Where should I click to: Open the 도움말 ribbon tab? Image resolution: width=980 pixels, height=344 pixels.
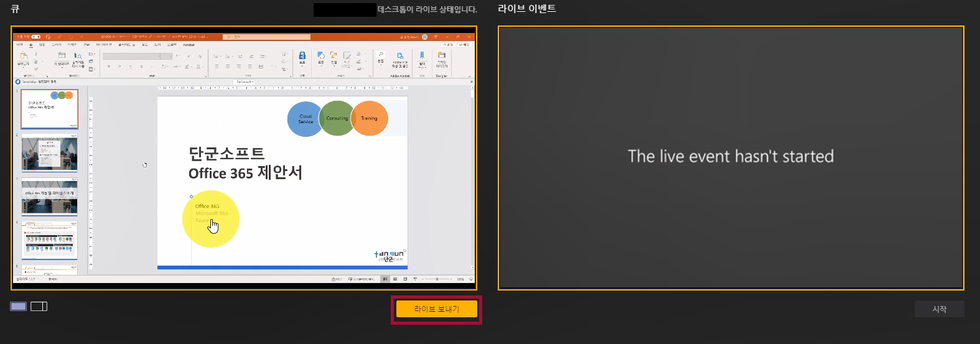tap(172, 45)
